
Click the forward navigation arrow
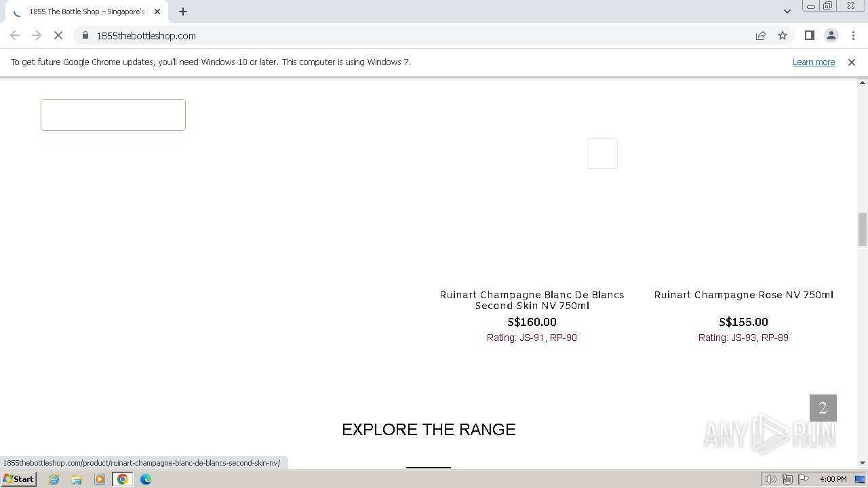[37, 35]
